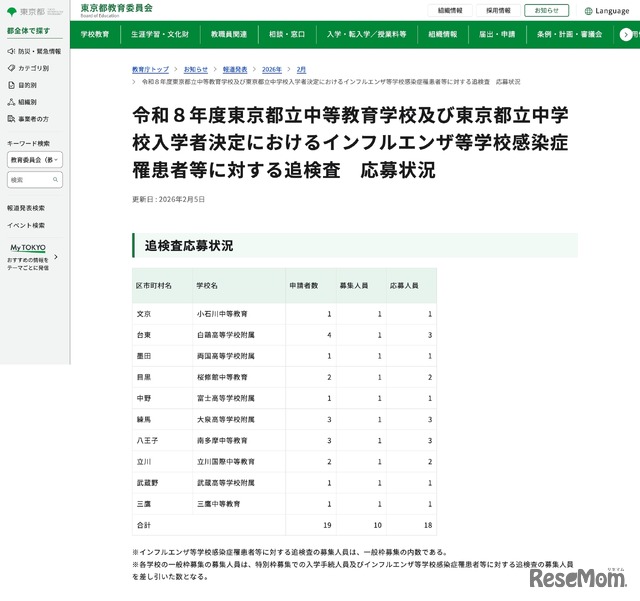Open 事業者の方 in sidebar
Screen dimensions: 640x601
33,119
